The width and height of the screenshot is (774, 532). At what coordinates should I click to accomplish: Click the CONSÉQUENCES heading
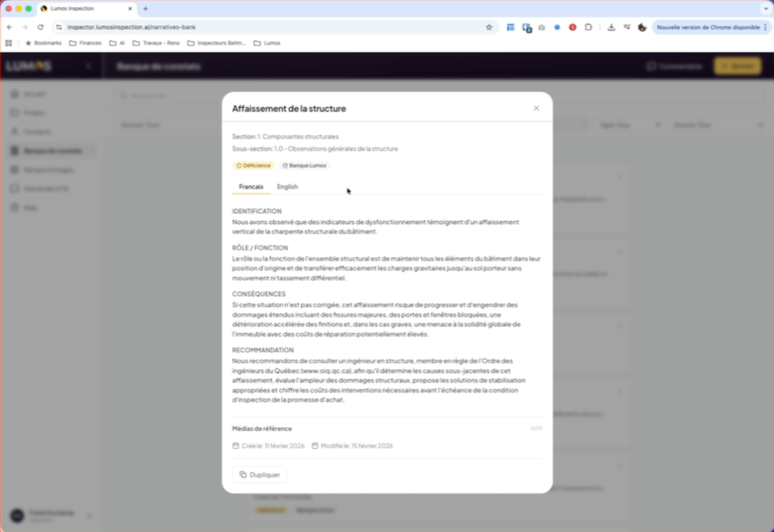pyautogui.click(x=259, y=294)
